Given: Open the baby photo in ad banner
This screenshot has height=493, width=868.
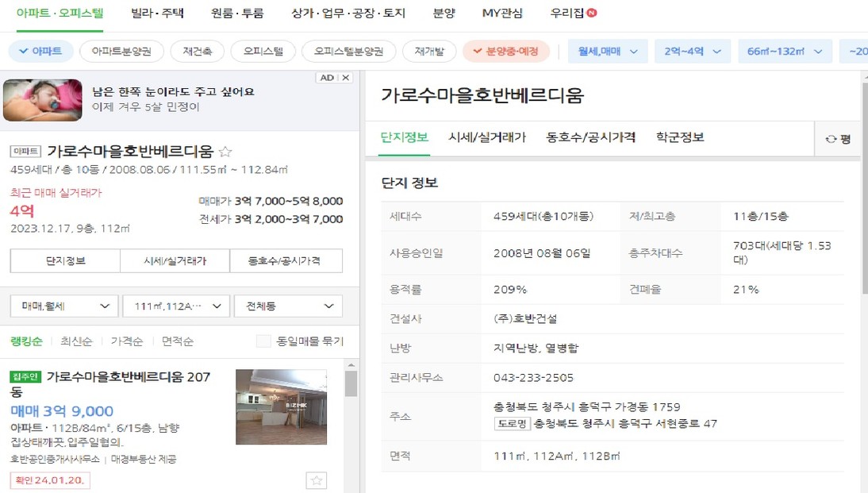Looking at the screenshot, I should [x=43, y=100].
